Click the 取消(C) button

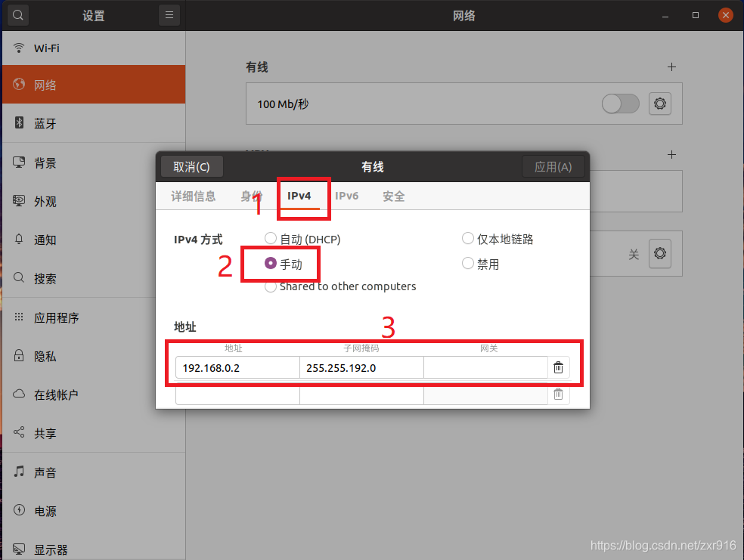tap(192, 167)
